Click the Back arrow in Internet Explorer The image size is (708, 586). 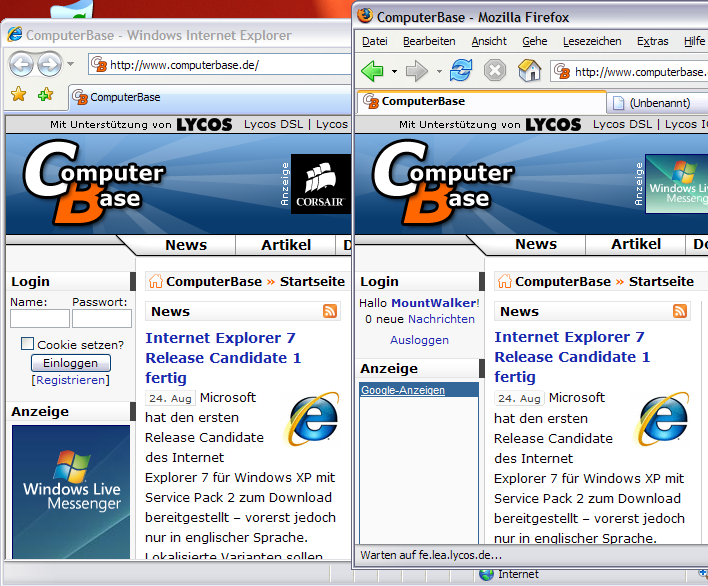tap(21, 65)
